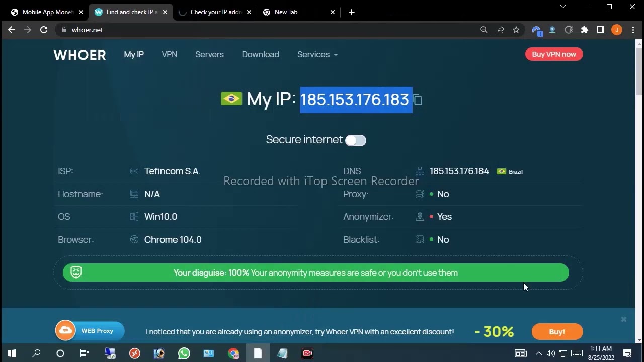Viewport: 644px width, 362px height.
Task: Toggle the Secure internet switch
Action: click(356, 141)
